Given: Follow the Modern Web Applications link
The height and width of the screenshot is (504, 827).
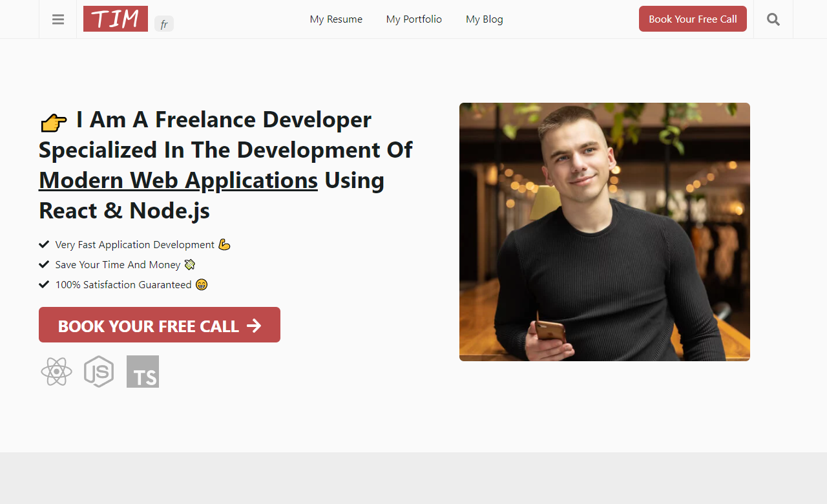Looking at the screenshot, I should pyautogui.click(x=178, y=180).
